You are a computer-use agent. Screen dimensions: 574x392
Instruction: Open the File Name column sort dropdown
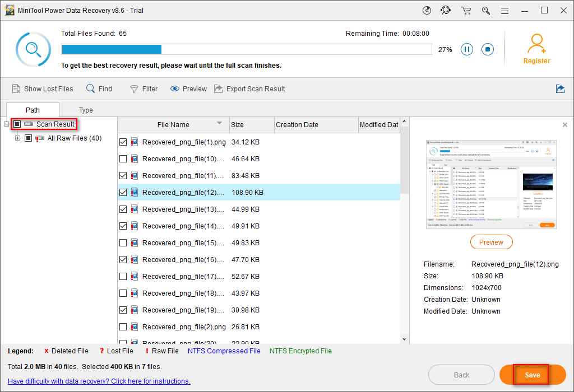[219, 124]
